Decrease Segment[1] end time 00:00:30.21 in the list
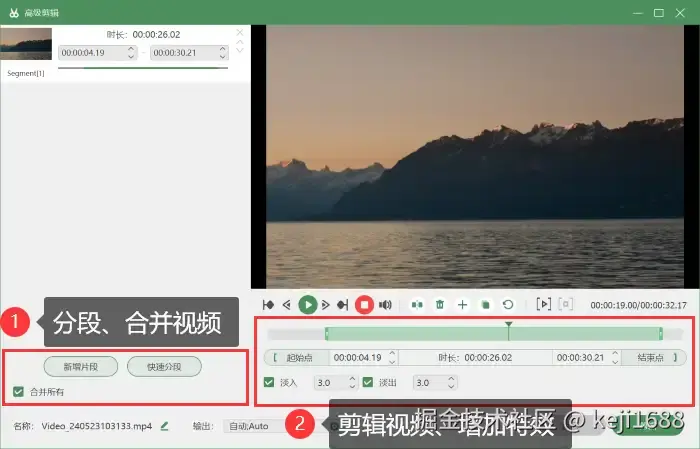 [223, 56]
